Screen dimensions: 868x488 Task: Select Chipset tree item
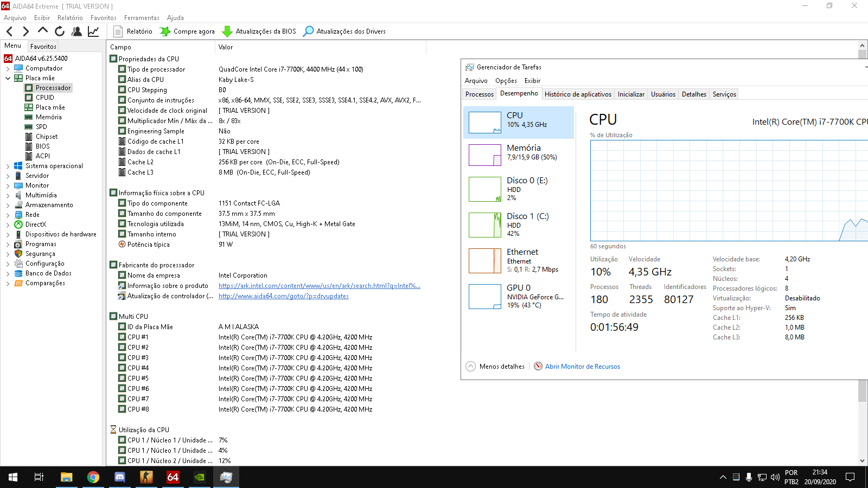(x=46, y=137)
